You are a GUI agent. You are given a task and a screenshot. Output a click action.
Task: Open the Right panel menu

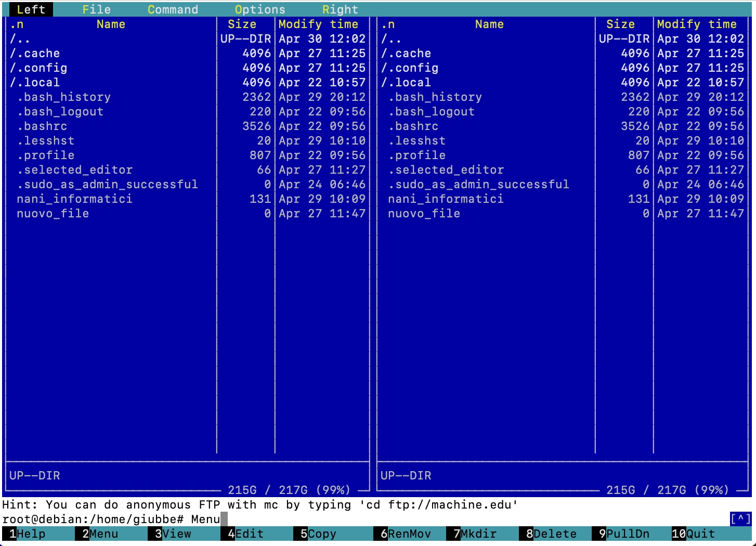[340, 9]
